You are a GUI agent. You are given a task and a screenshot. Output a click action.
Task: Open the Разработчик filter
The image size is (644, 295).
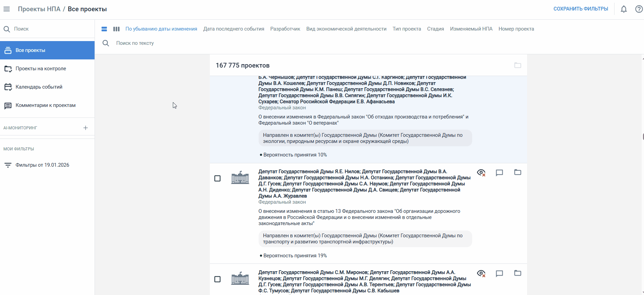(285, 29)
